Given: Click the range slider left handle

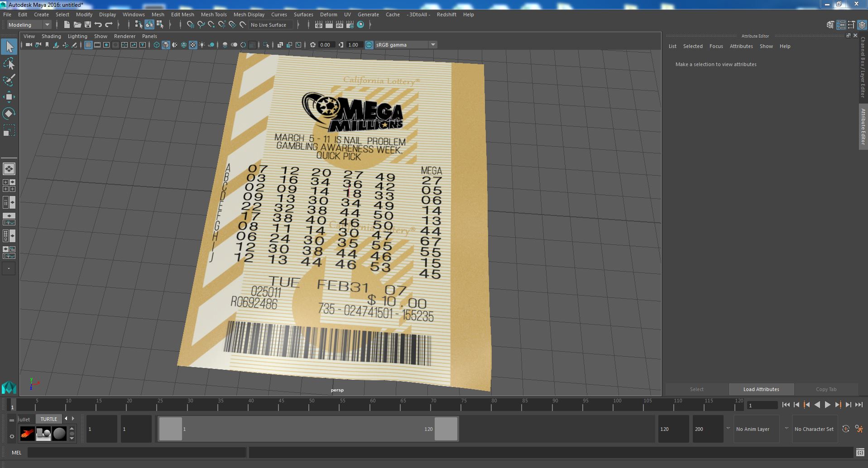Looking at the screenshot, I should click(x=171, y=429).
